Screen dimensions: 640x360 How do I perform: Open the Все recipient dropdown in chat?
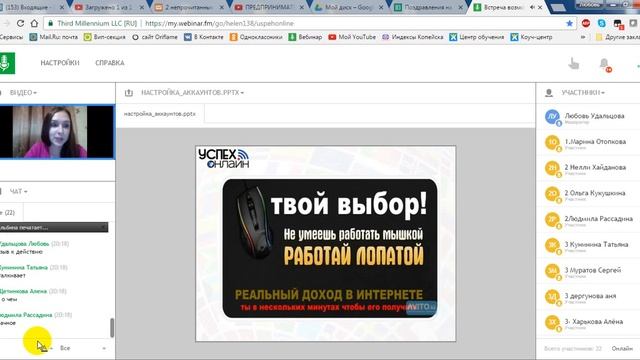(83, 348)
